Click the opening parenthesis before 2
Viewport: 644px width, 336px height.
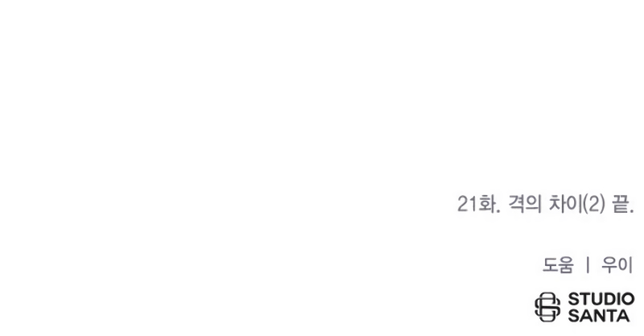click(586, 205)
